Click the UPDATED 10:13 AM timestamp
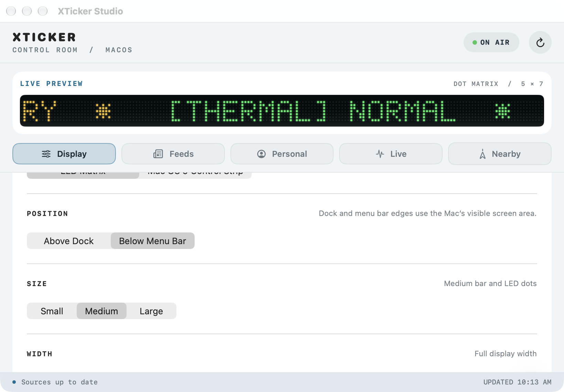 (x=517, y=382)
